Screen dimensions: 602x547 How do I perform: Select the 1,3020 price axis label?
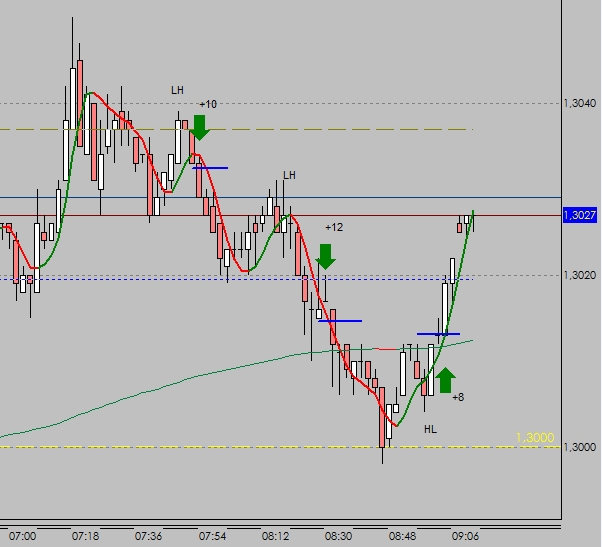pos(580,275)
